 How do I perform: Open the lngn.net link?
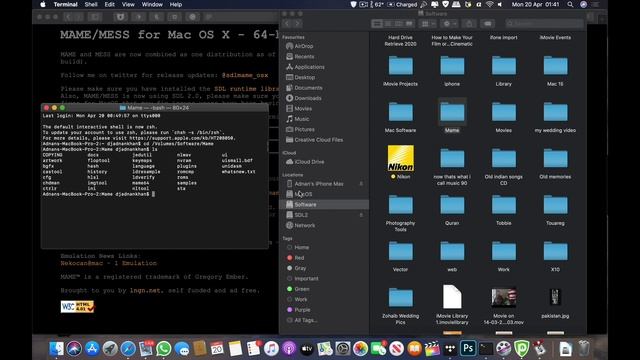pyautogui.click(x=145, y=291)
